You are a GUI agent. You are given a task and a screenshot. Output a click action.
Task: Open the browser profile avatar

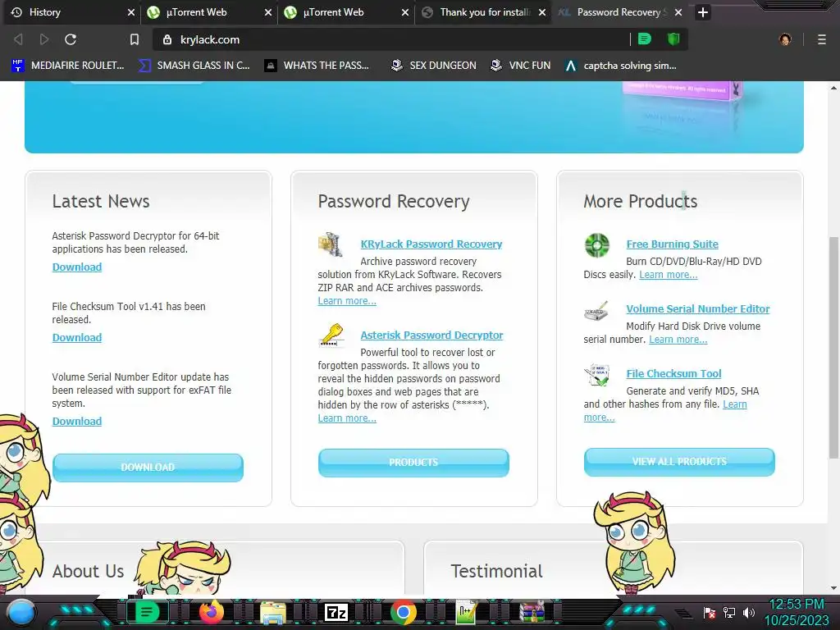point(785,39)
